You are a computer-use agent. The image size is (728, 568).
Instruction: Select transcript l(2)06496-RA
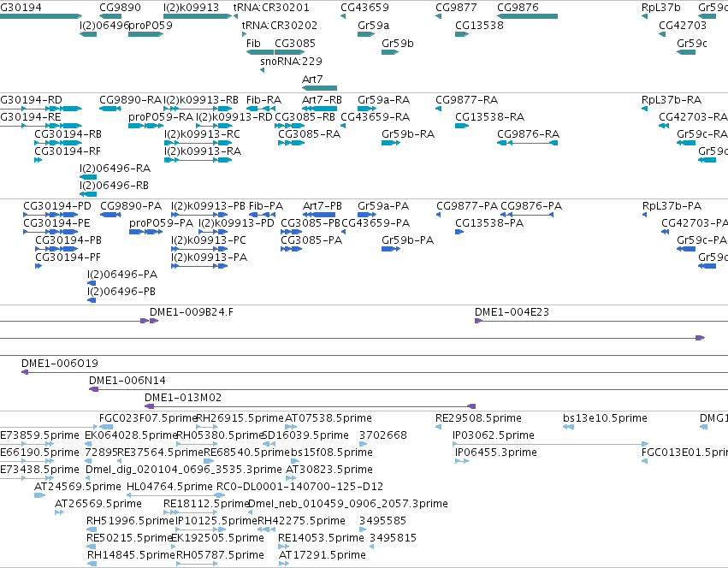(115, 169)
